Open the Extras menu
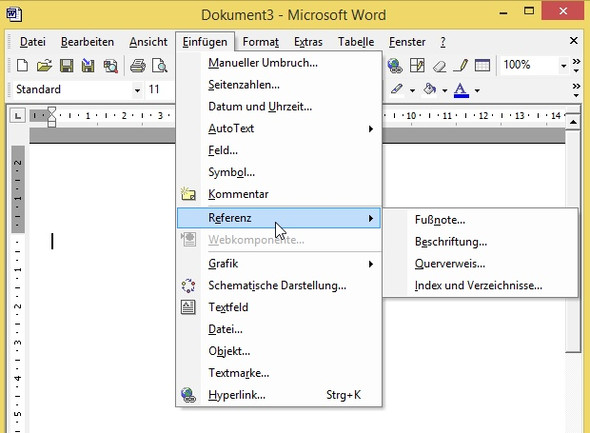The width and height of the screenshot is (590, 433). coord(308,42)
